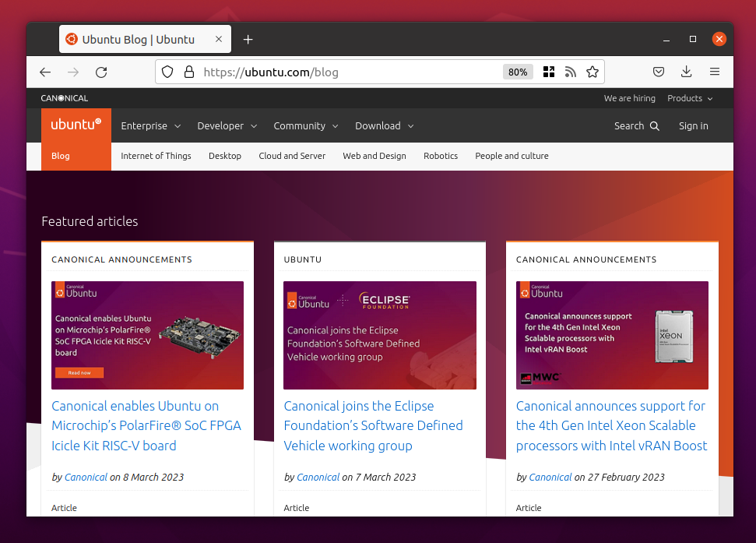Open the tracking protection shield icon
The image size is (756, 543).
[167, 72]
